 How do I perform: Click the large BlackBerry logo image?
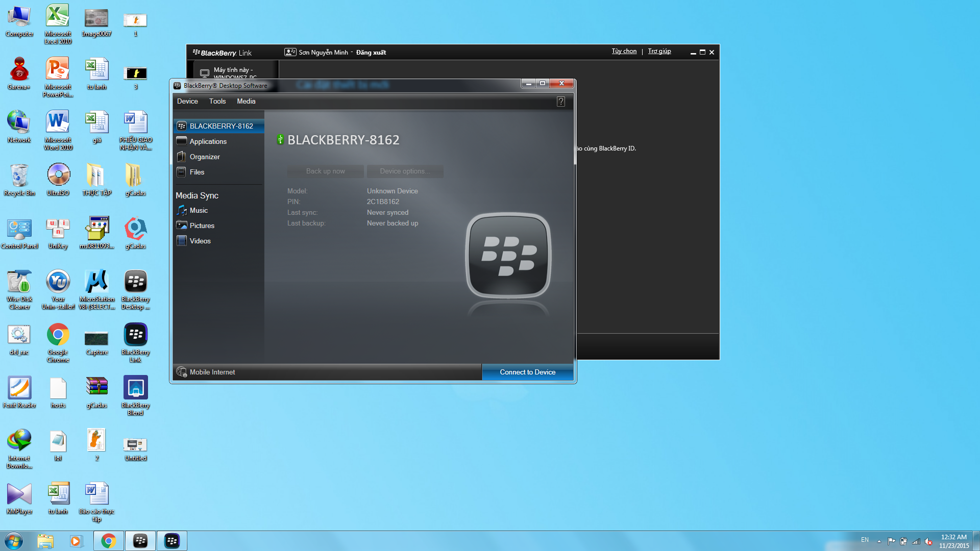tap(508, 255)
